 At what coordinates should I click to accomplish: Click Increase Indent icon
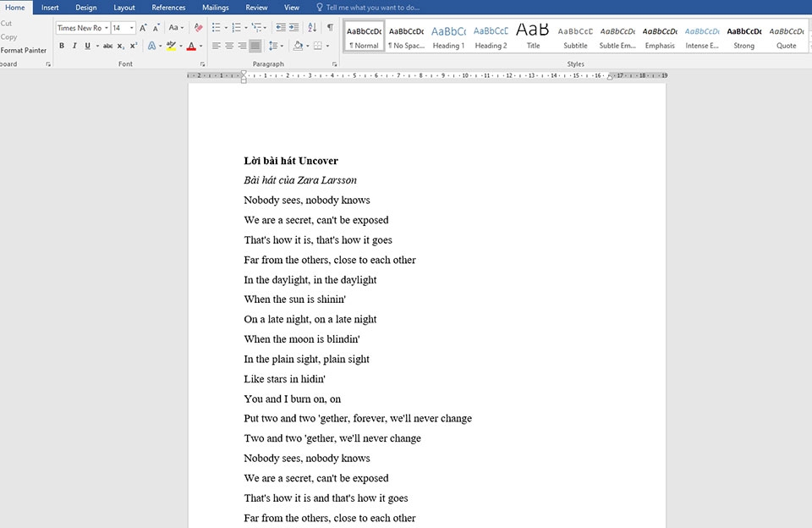[x=294, y=27]
